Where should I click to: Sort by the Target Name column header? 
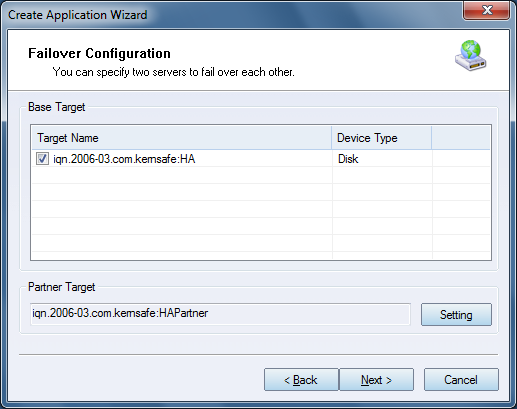[x=182, y=138]
